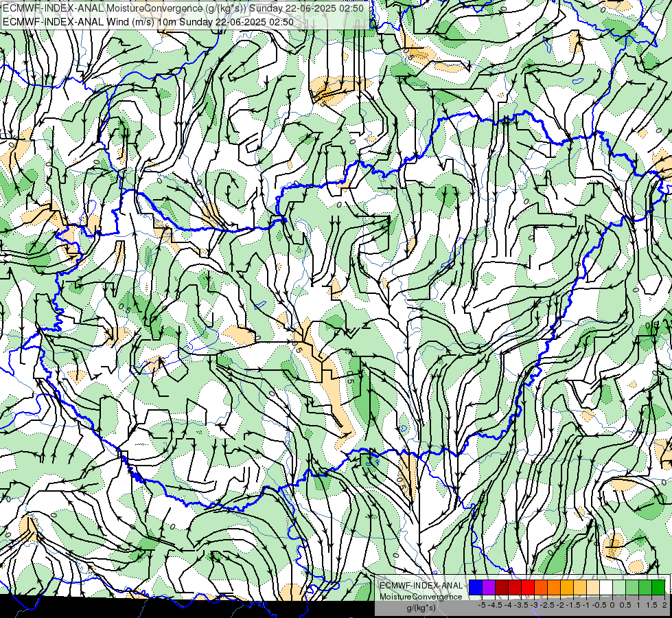The image size is (672, 618).
Task: Pick the legend swatch between -4 and -3.5
Action: [x=515, y=588]
